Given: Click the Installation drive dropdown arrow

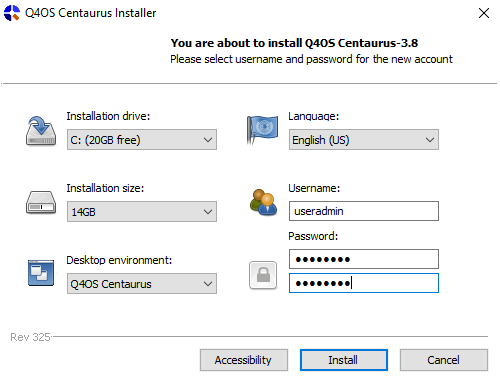Looking at the screenshot, I should (208, 140).
